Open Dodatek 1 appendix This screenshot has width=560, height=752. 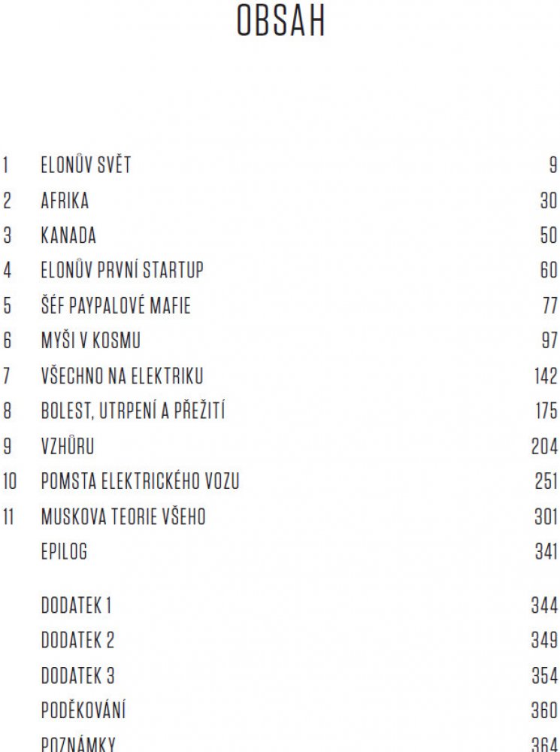point(76,605)
